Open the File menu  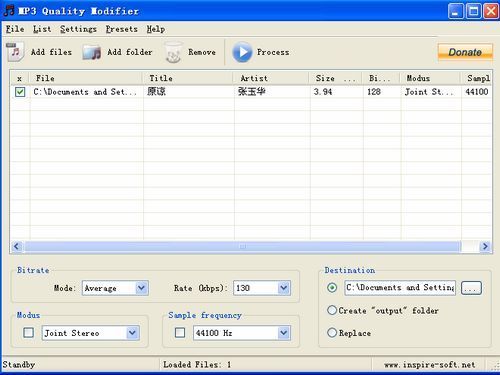point(15,29)
